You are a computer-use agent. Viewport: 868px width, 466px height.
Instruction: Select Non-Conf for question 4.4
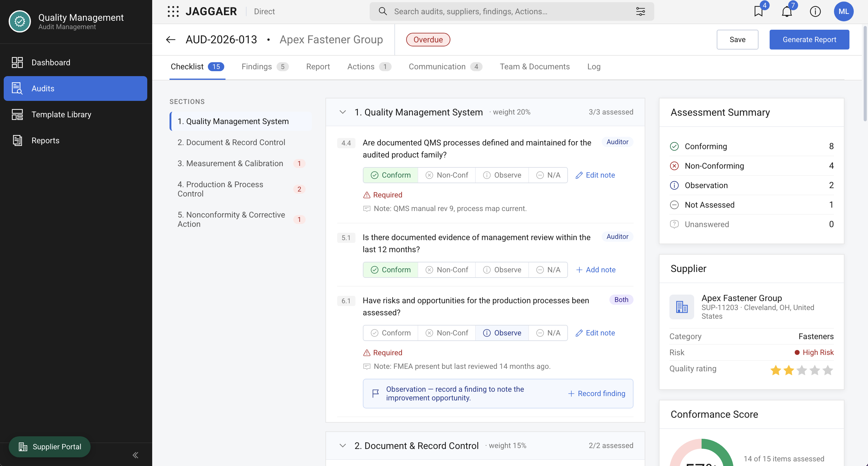pyautogui.click(x=446, y=175)
